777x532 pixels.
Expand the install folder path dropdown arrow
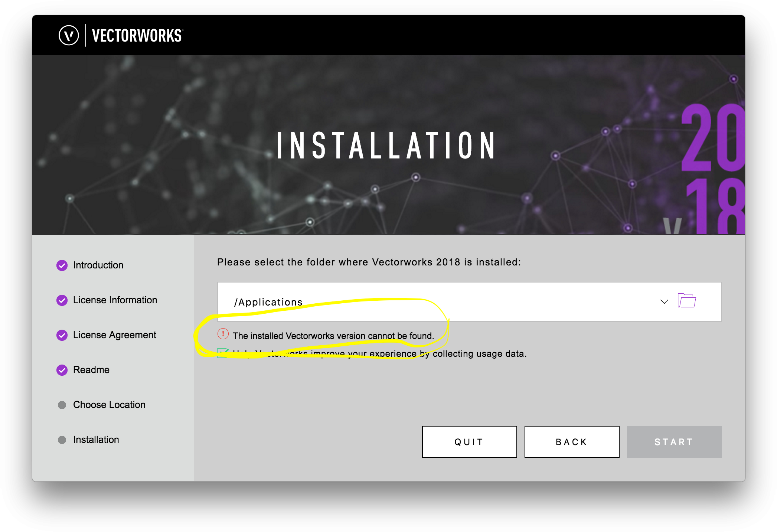(x=664, y=302)
